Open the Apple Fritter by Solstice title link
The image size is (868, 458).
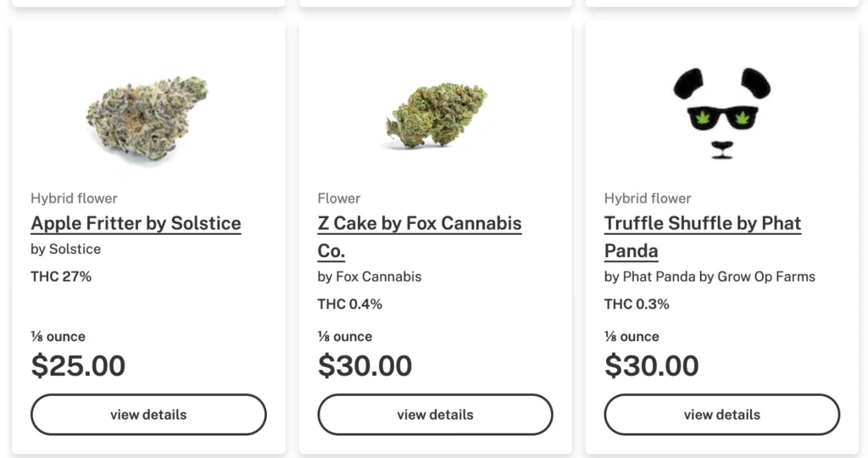coord(136,224)
